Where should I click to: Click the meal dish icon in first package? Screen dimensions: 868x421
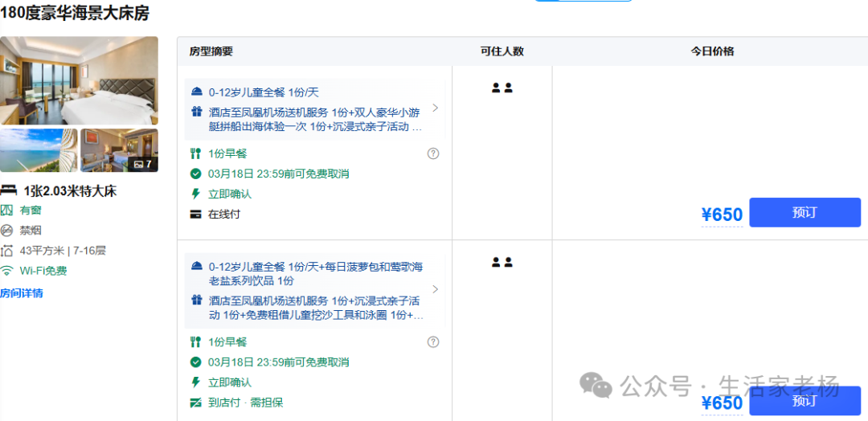pyautogui.click(x=197, y=92)
